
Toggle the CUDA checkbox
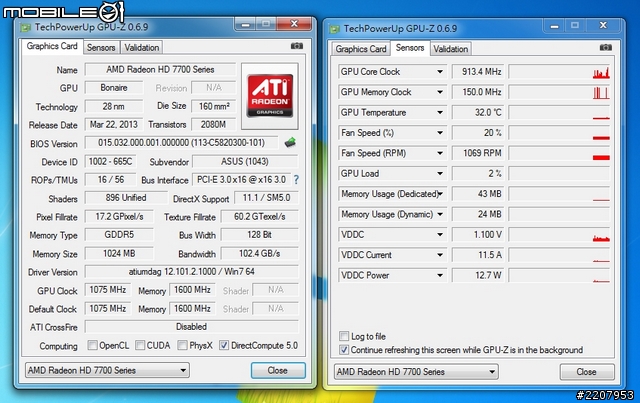click(140, 345)
